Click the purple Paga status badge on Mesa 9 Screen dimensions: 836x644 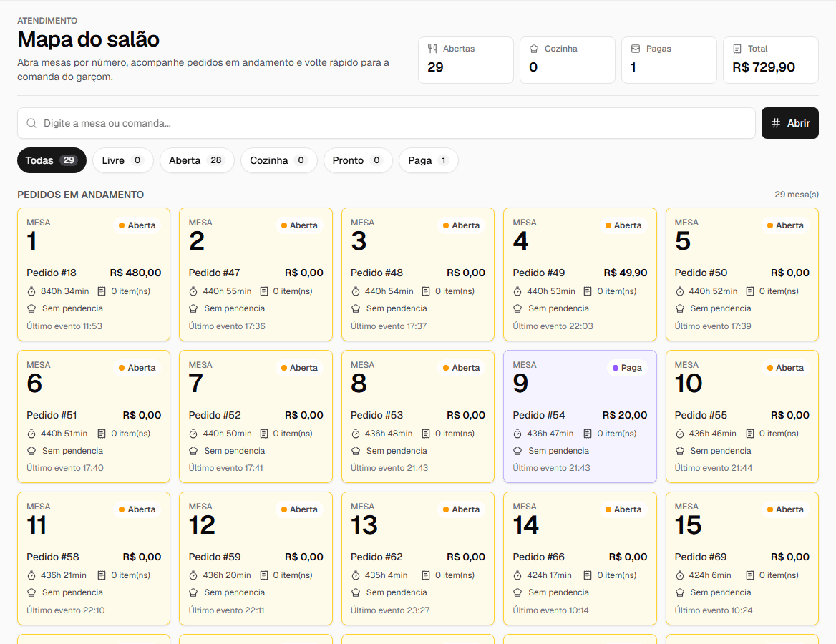tap(627, 368)
